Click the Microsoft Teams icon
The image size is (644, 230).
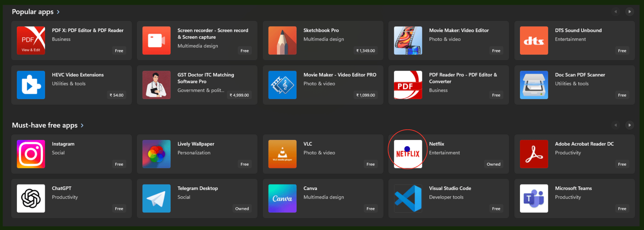(534, 198)
